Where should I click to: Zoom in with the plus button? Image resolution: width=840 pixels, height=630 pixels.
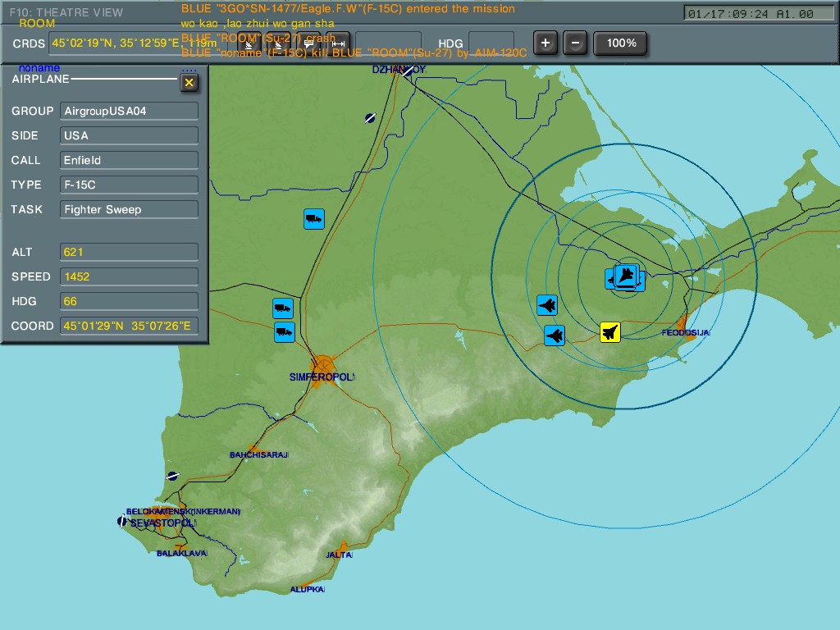coord(546,43)
